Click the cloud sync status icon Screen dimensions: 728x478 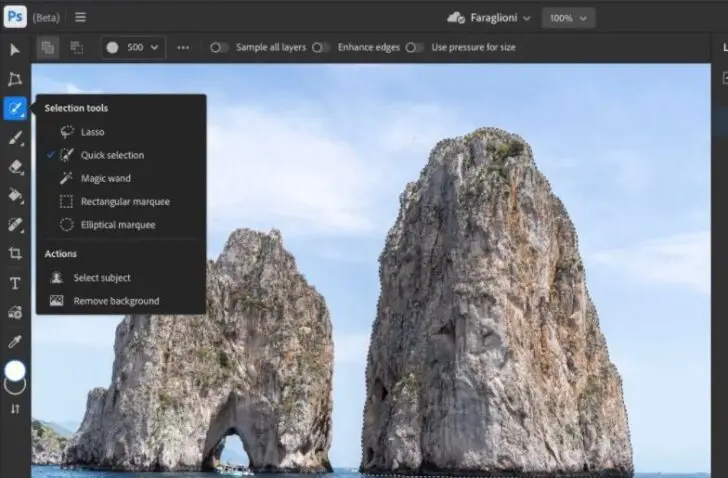[x=455, y=18]
